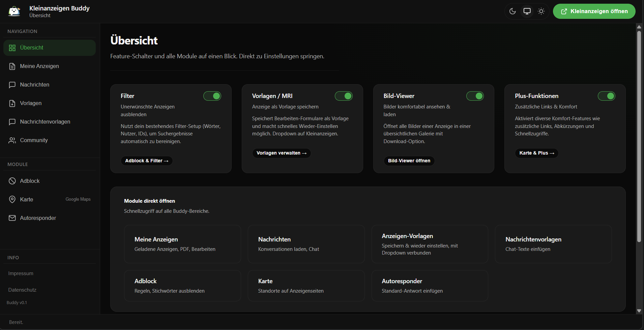The width and height of the screenshot is (644, 330).
Task: Select the Karte map pin icon
Action: [x=12, y=199]
